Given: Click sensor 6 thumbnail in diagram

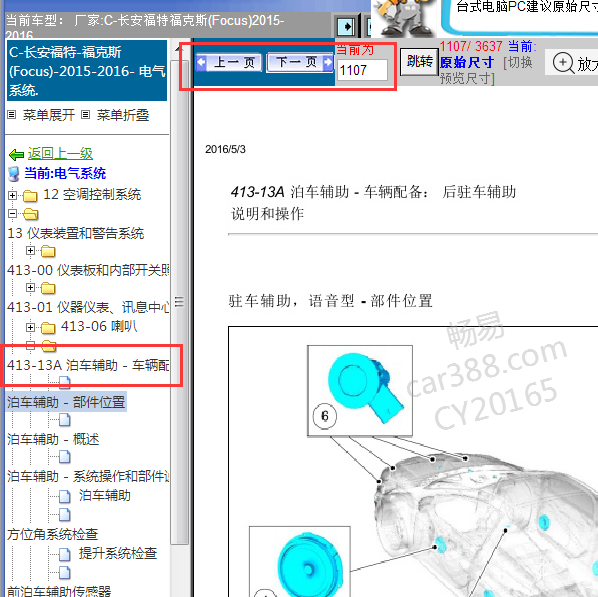Looking at the screenshot, I should point(360,391).
